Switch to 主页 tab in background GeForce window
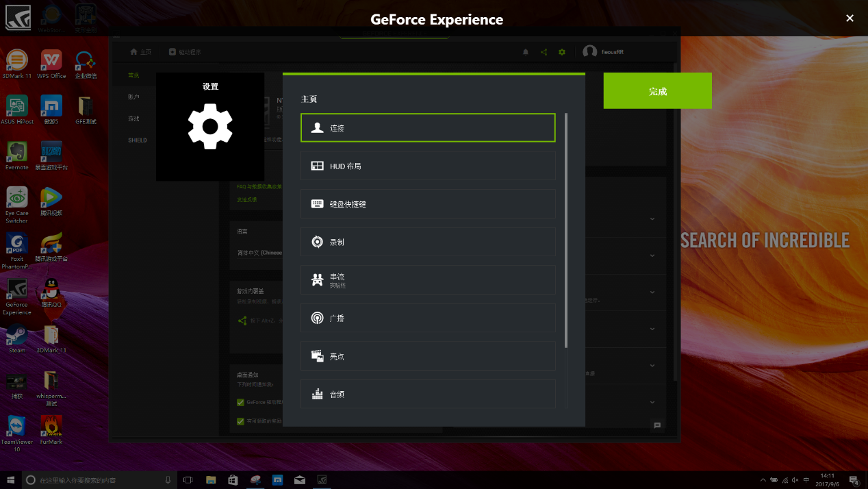 [141, 52]
